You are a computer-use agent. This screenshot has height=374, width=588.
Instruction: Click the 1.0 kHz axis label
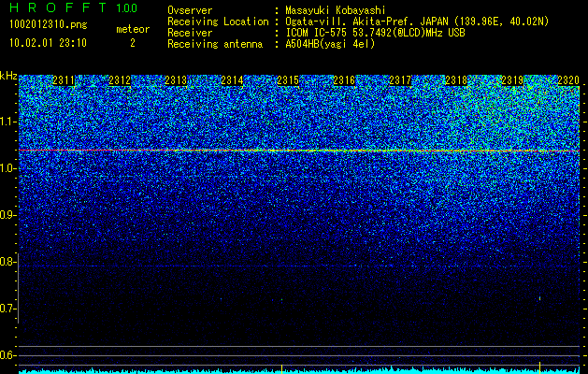(x=7, y=168)
